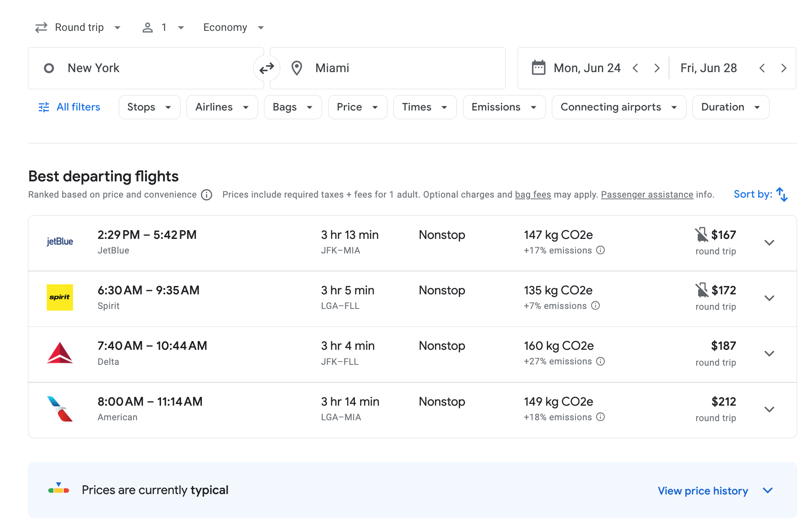The height and width of the screenshot is (532, 805).
Task: Advance return date past Fri, Jun 28
Action: click(x=784, y=68)
